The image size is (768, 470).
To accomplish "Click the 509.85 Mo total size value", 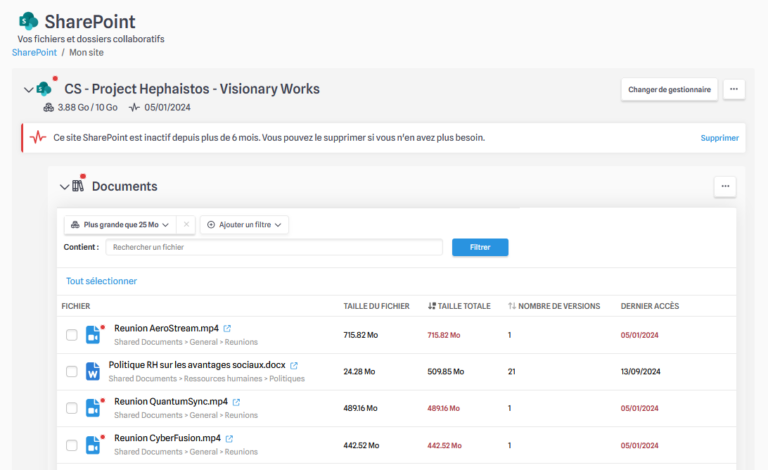I will tap(445, 372).
